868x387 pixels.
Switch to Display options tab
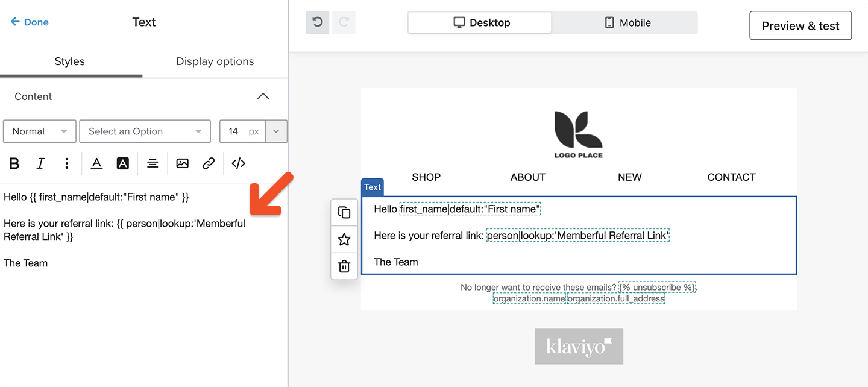[215, 61]
